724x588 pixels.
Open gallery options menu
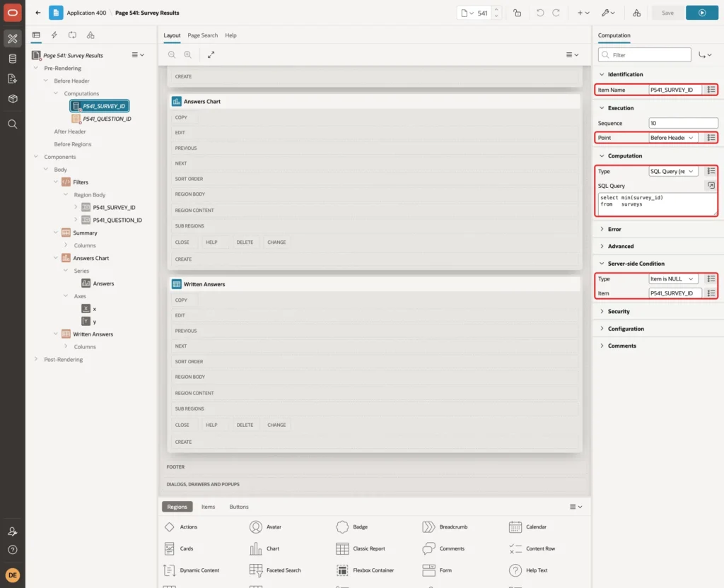click(x=576, y=507)
